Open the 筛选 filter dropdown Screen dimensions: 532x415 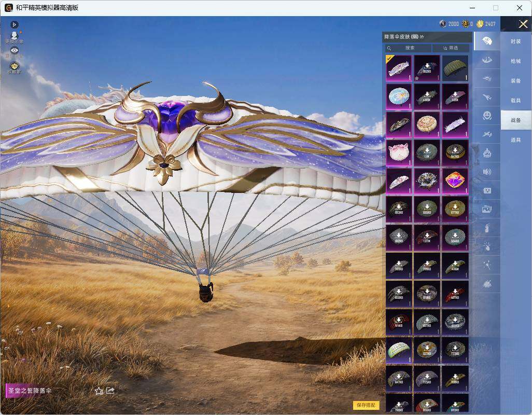(x=451, y=48)
